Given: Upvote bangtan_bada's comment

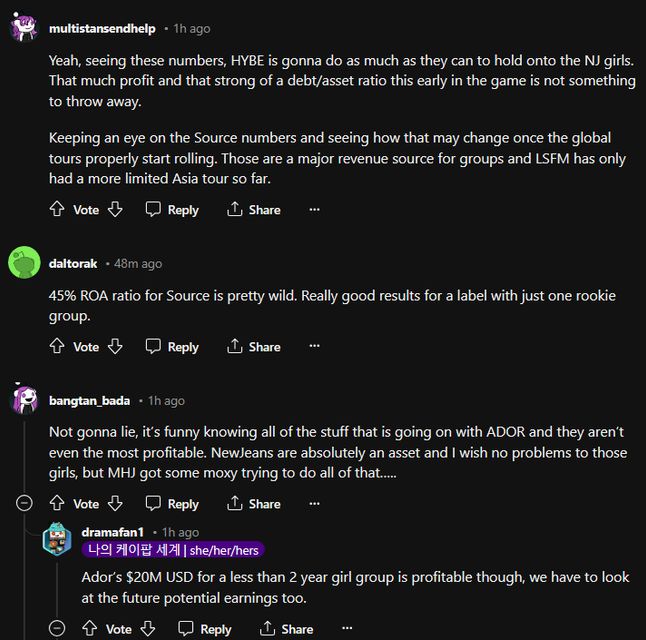Looking at the screenshot, I should 57,504.
